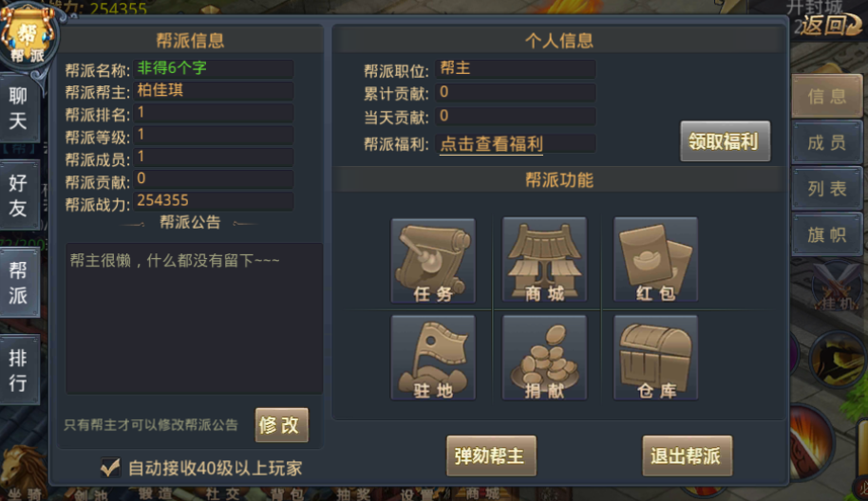Screen dimensions: 868x501
Task: Select the 排行 ranking sidebar tab
Action: tap(19, 370)
